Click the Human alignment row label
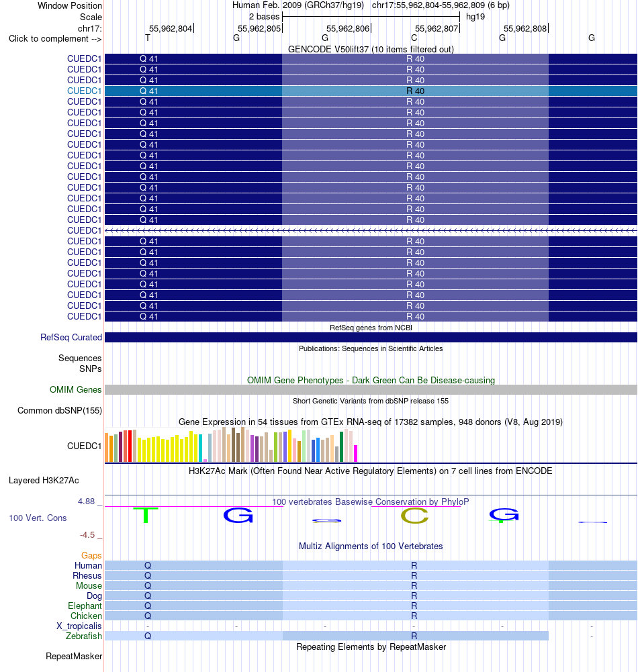The height and width of the screenshot is (672, 638). click(x=89, y=565)
